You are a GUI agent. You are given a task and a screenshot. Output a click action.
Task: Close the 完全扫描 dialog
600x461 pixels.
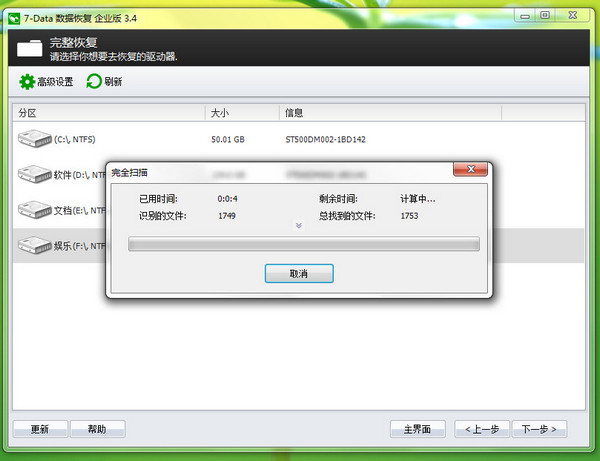[470, 169]
